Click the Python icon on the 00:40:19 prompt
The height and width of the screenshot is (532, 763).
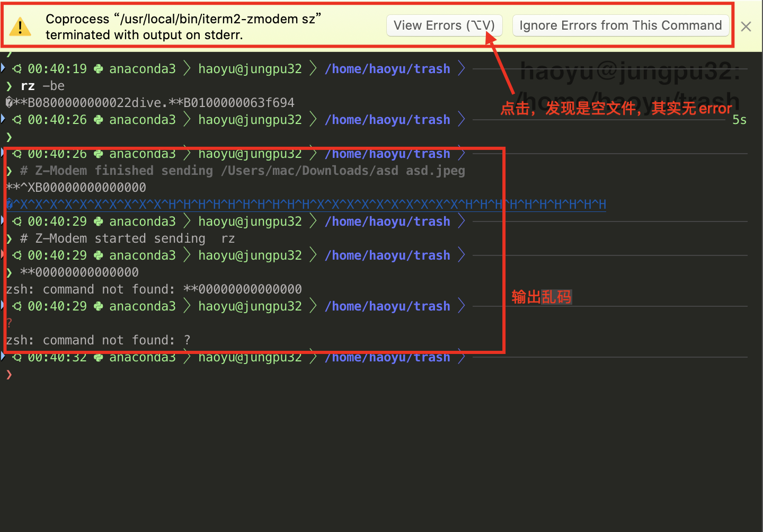tap(98, 69)
